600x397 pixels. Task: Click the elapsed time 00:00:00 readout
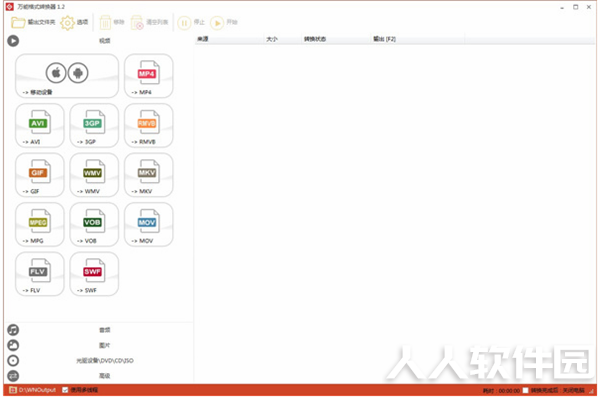coord(509,391)
